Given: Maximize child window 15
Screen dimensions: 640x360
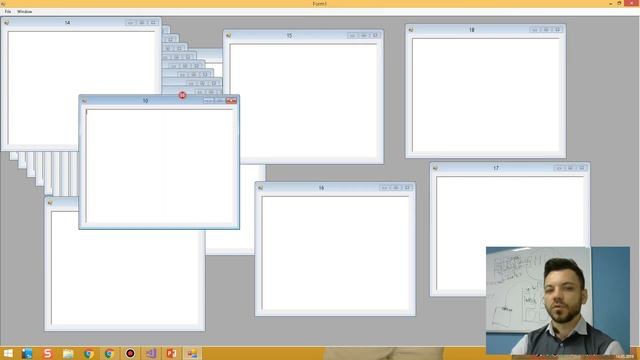Looking at the screenshot, I should click(364, 36).
